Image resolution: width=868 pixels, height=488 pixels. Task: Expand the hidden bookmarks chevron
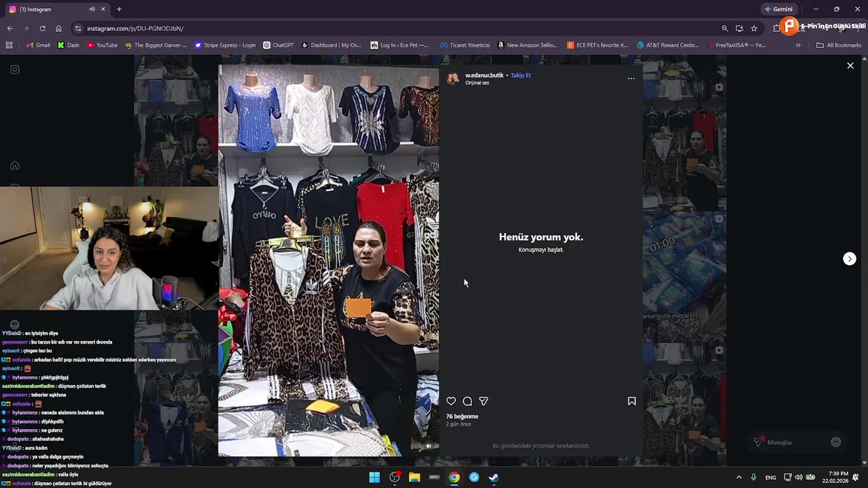(798, 45)
